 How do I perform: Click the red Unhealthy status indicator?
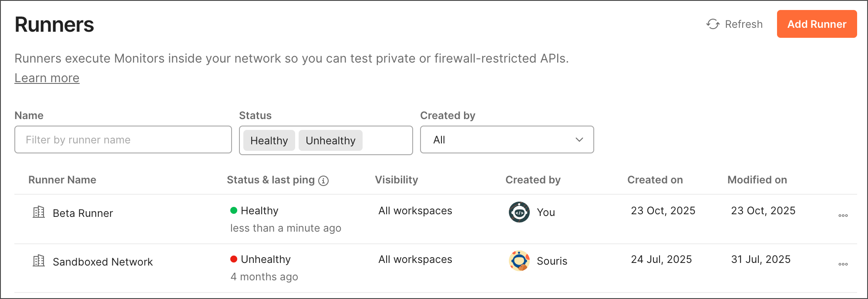(x=234, y=259)
